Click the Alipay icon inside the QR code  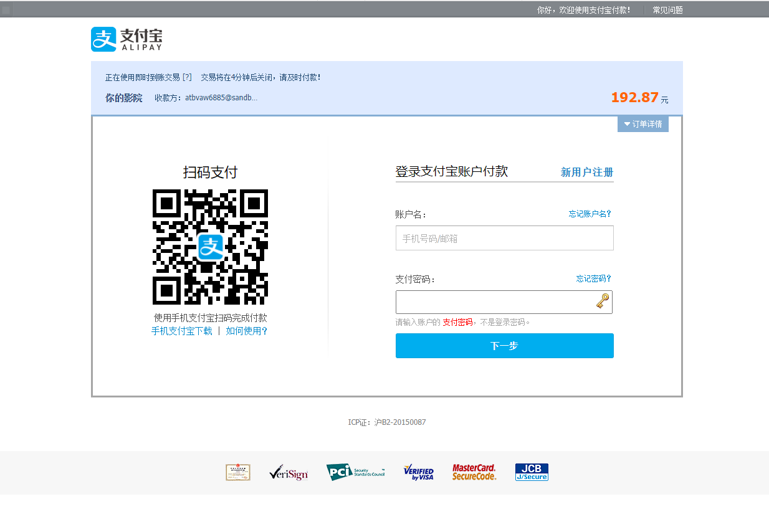pyautogui.click(x=211, y=247)
